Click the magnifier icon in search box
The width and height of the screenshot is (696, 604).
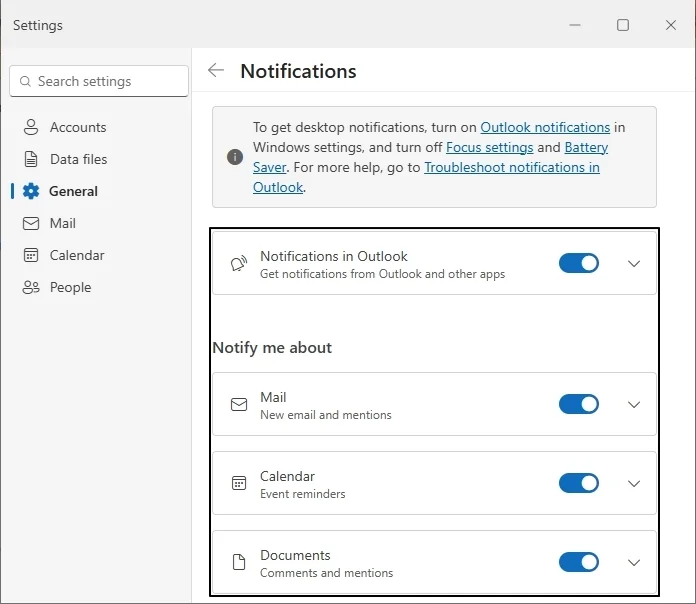pyautogui.click(x=25, y=81)
